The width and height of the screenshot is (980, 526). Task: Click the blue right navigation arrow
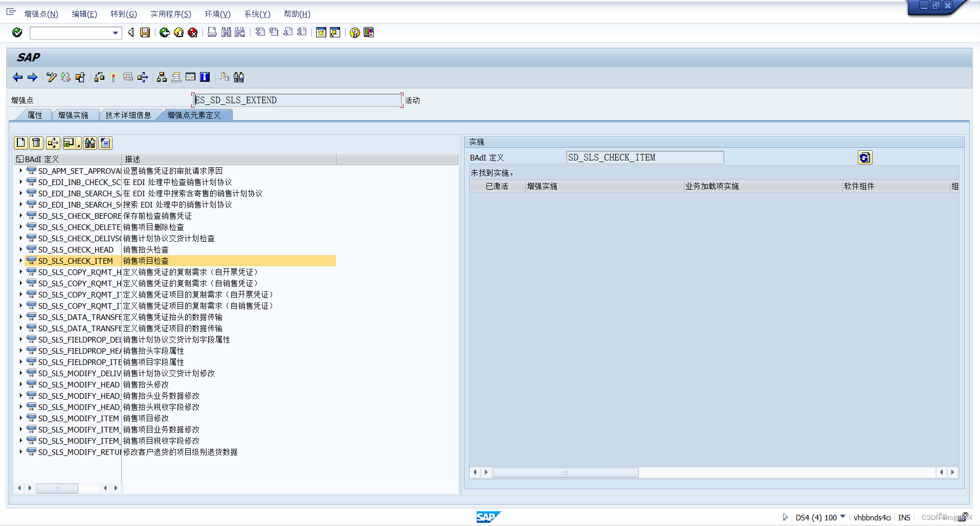pyautogui.click(x=32, y=77)
